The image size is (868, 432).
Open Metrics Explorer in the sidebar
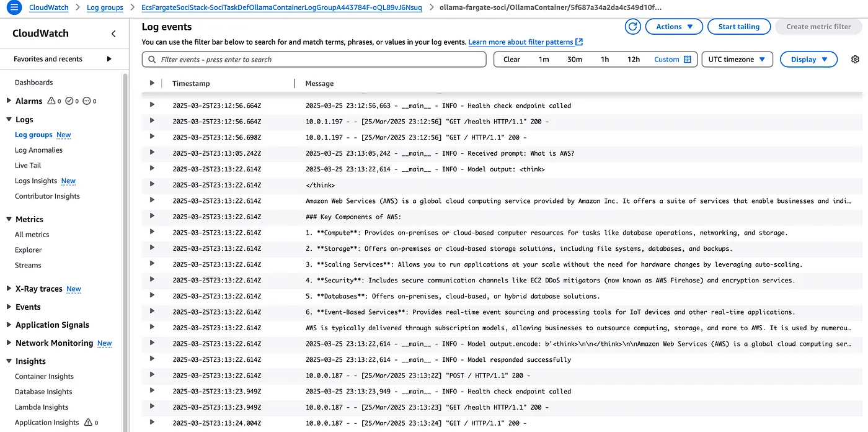pos(29,250)
